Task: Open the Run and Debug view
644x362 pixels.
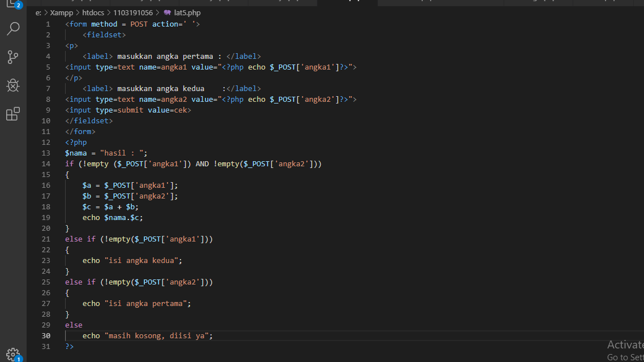Action: pos(13,85)
